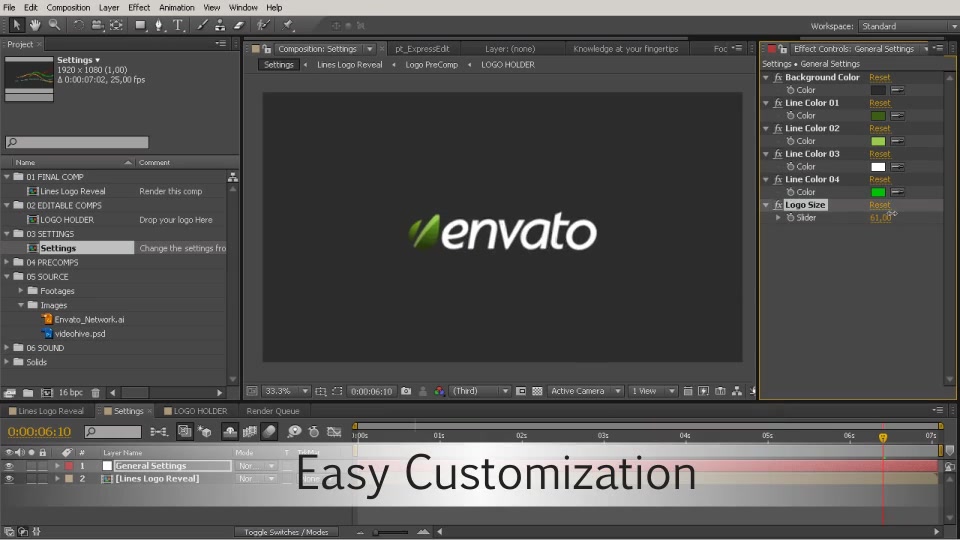Select the Brush tool
Screen dimensions: 960x540
[x=202, y=25]
